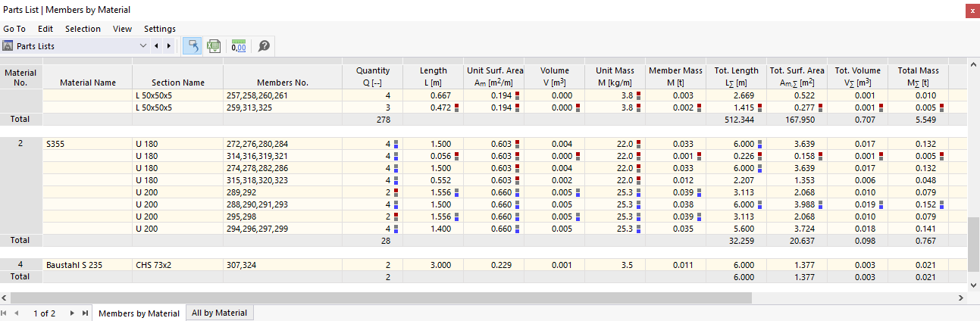Open the Go To menu
Viewport: 980px width, 321px height.
click(14, 29)
